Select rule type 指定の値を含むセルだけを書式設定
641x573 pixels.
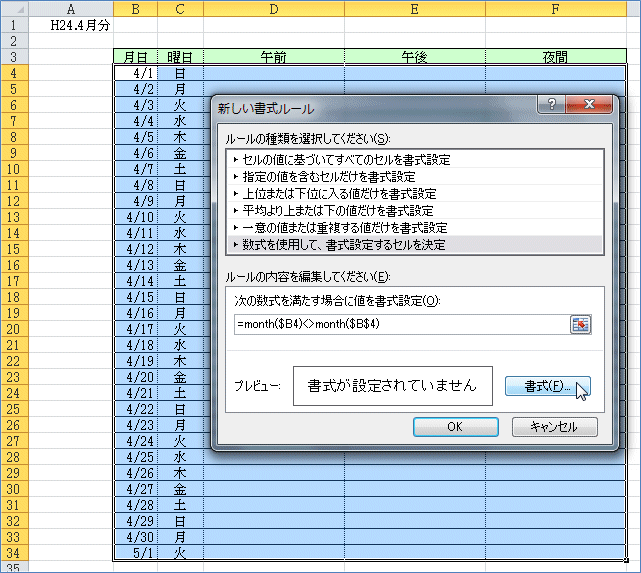pyautogui.click(x=415, y=177)
